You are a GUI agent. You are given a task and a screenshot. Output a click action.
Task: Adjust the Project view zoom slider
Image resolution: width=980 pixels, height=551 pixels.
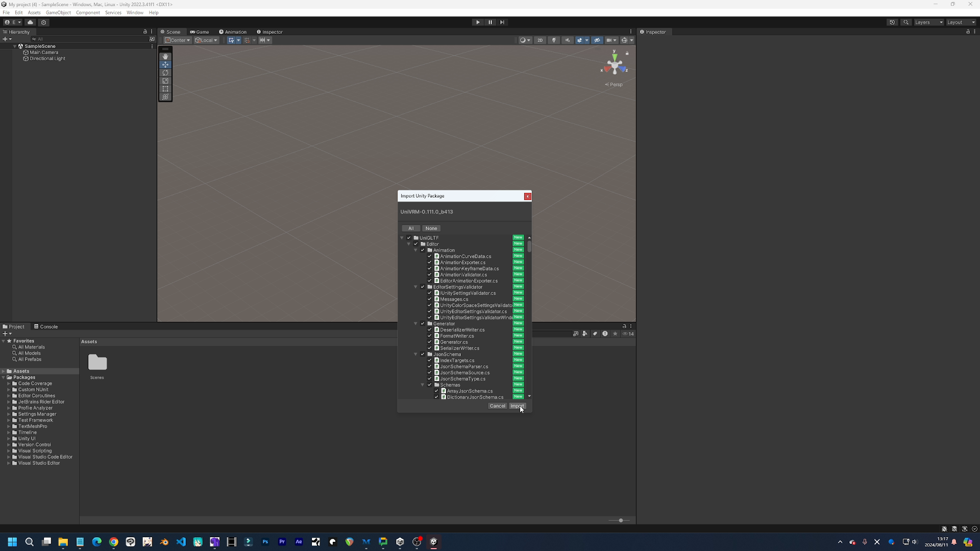click(x=620, y=520)
